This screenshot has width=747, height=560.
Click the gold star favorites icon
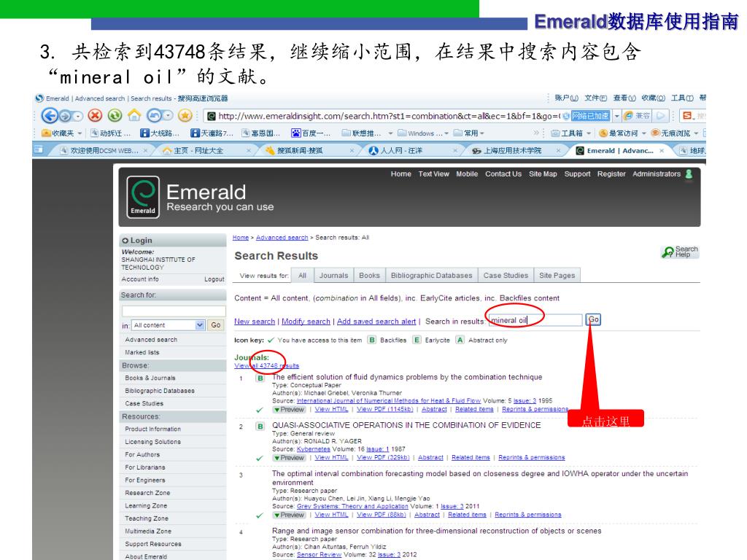[x=185, y=115]
